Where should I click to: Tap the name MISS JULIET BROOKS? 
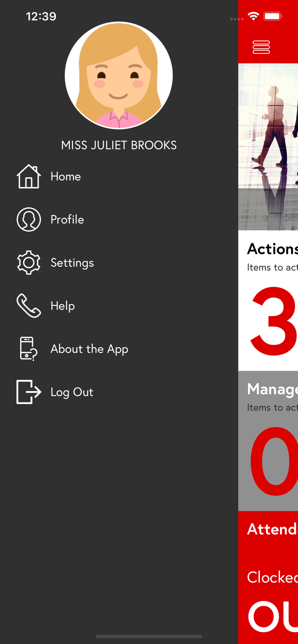point(119,145)
